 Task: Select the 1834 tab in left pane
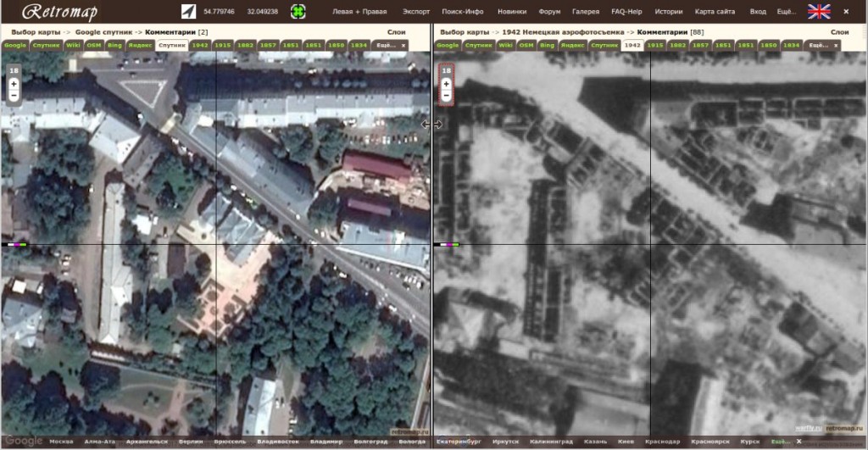pyautogui.click(x=359, y=46)
